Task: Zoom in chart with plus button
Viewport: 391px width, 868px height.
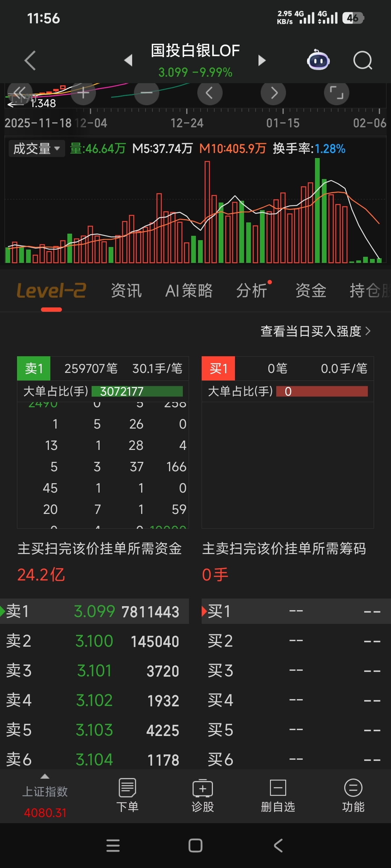Action: pos(83,93)
